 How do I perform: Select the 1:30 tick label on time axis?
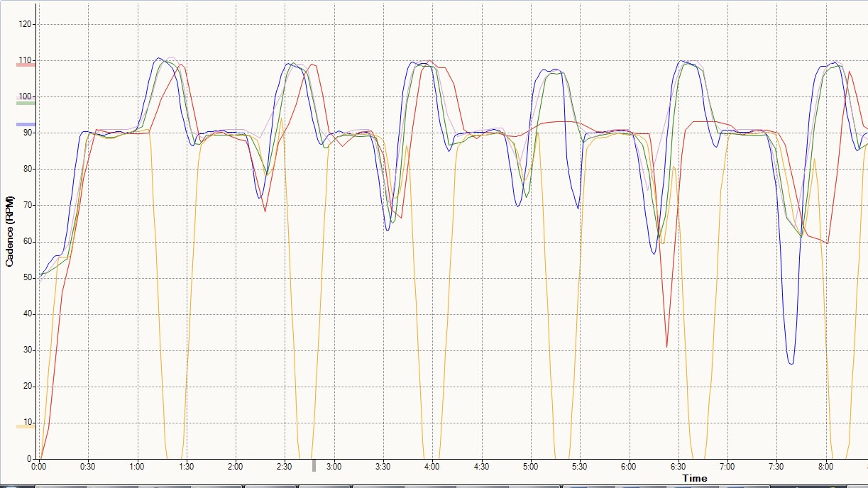click(186, 467)
